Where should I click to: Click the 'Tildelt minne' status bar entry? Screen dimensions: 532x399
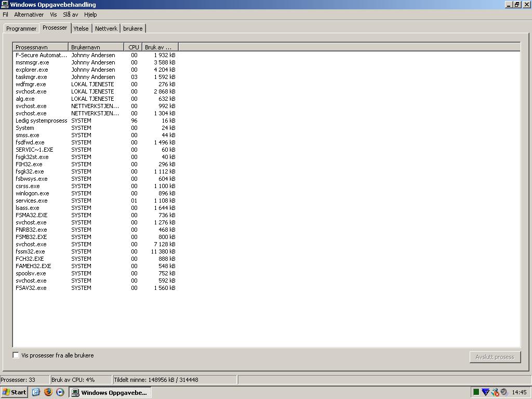click(175, 380)
